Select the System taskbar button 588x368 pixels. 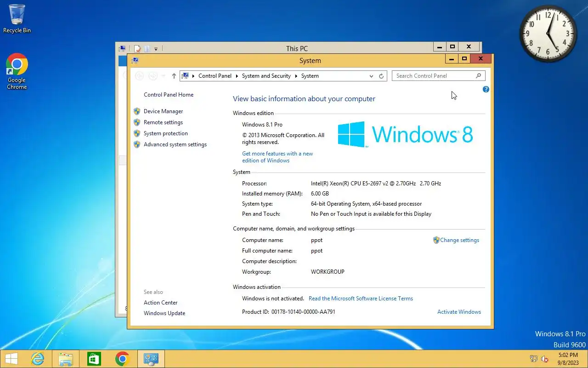coord(151,359)
